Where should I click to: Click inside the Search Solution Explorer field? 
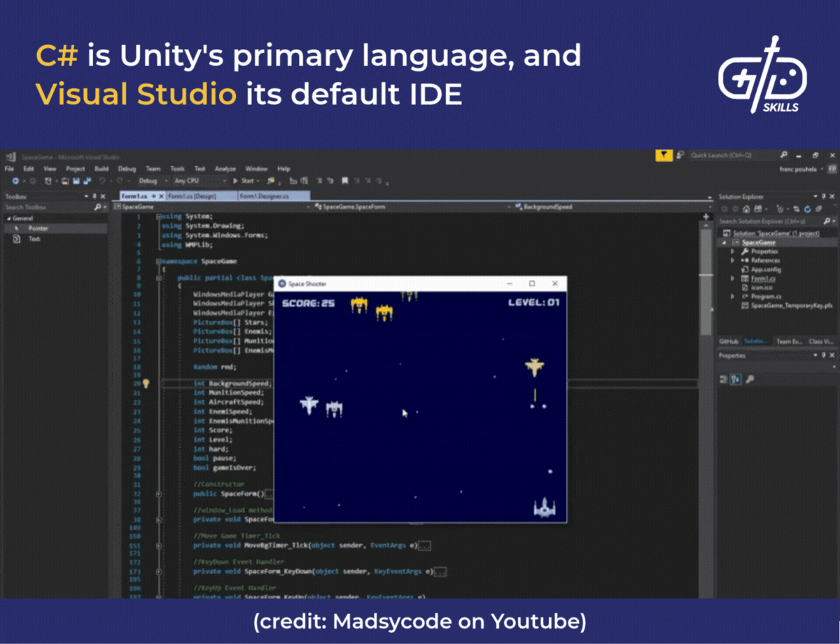(763, 220)
